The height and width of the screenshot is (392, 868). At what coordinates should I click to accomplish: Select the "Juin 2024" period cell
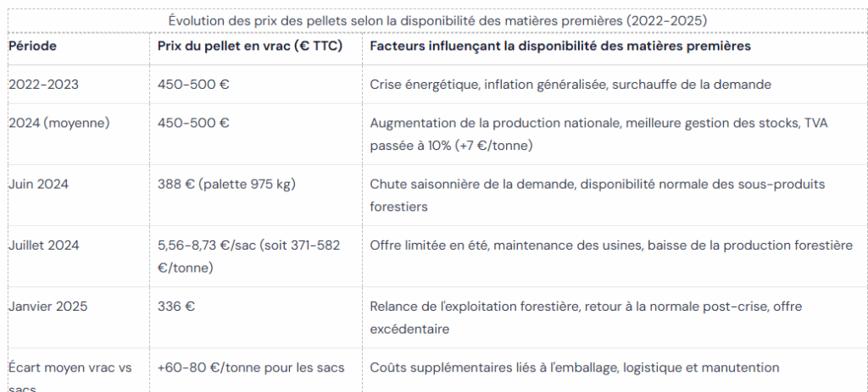point(38,184)
